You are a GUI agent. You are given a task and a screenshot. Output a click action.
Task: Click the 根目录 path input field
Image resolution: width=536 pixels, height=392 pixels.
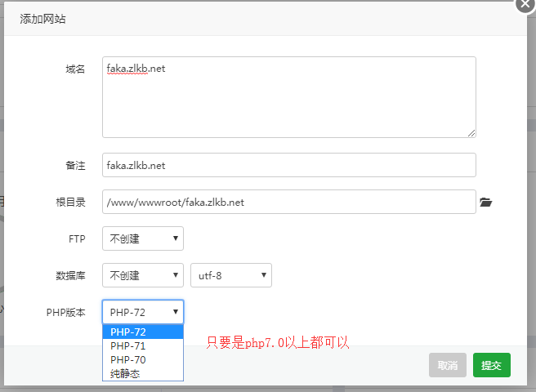tap(289, 202)
